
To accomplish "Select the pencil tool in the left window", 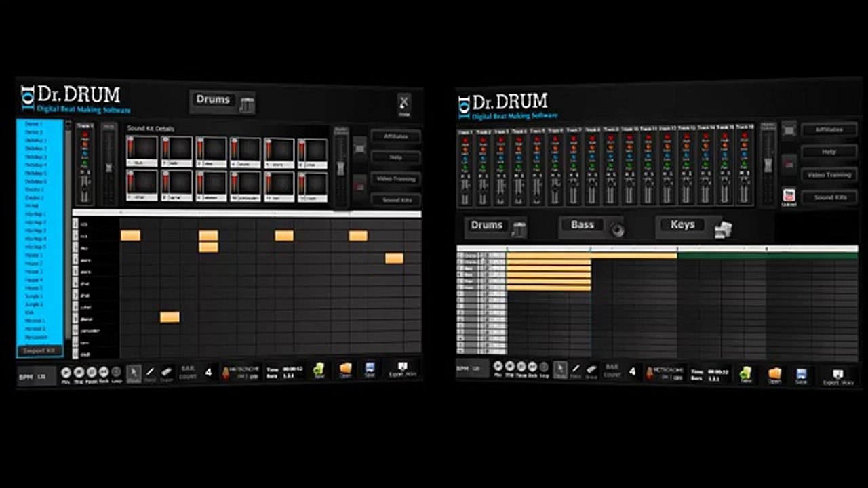I will 151,372.
